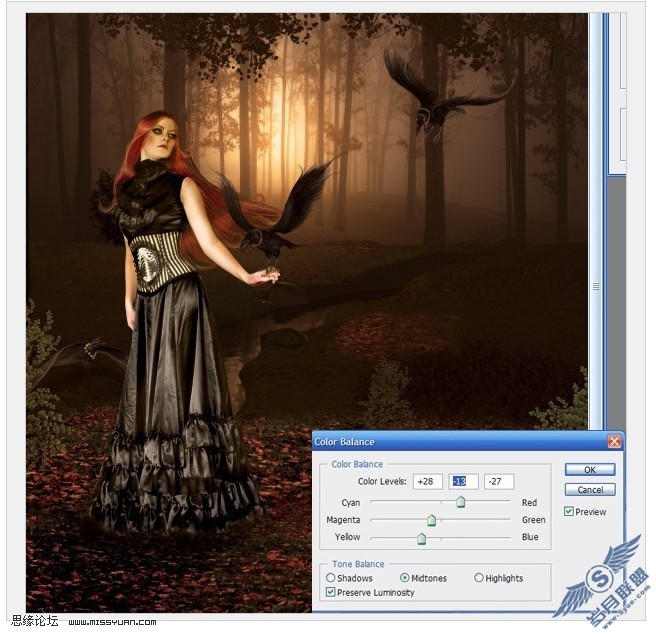This screenshot has height=636, width=656.
Task: Focus the middle Color Levels field (-13)
Action: tap(463, 481)
